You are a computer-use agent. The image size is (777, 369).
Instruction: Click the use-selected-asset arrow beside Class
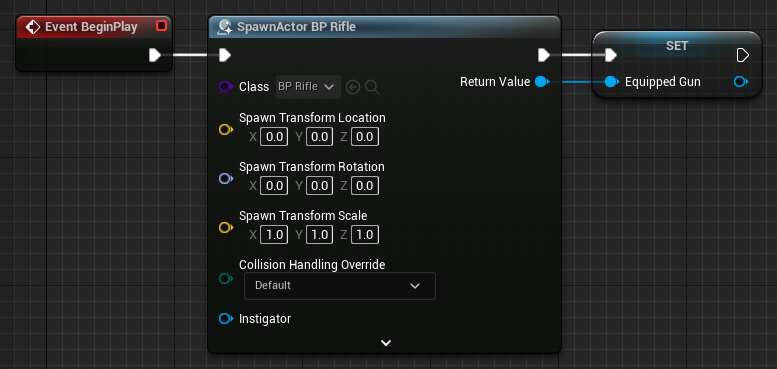tap(352, 88)
